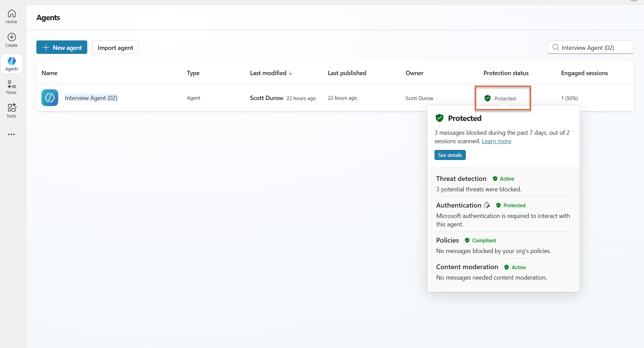Click the New agent button
Screen dimensions: 644x348
pyautogui.click(x=62, y=48)
